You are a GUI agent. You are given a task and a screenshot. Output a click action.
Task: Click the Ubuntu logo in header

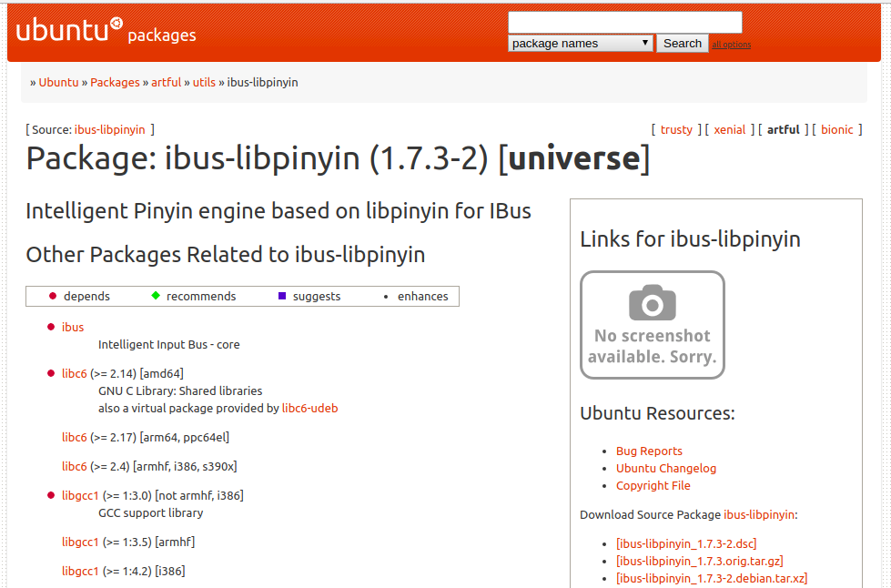[x=69, y=30]
